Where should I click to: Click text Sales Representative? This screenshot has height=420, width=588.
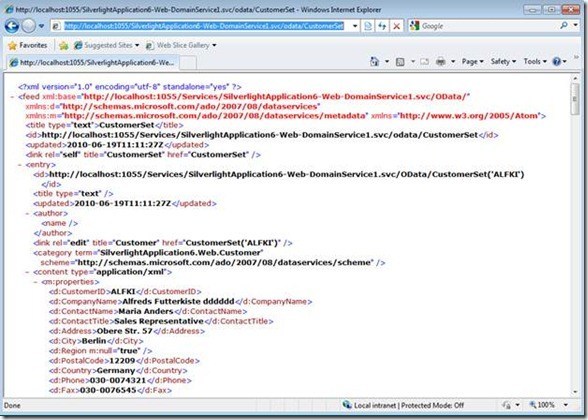point(159,321)
